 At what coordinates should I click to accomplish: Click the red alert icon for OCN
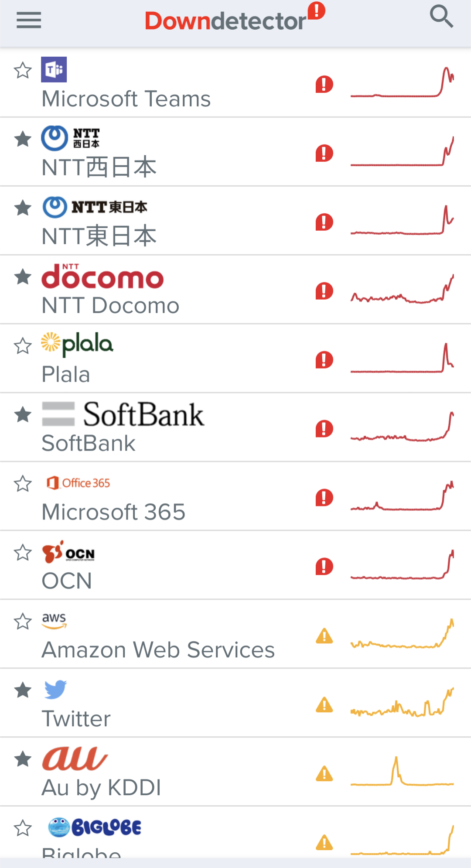pyautogui.click(x=324, y=567)
